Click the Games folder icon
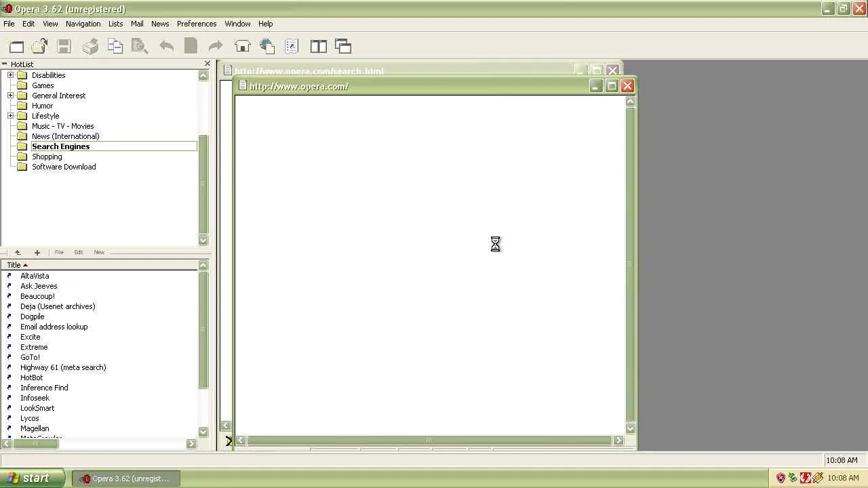 22,85
